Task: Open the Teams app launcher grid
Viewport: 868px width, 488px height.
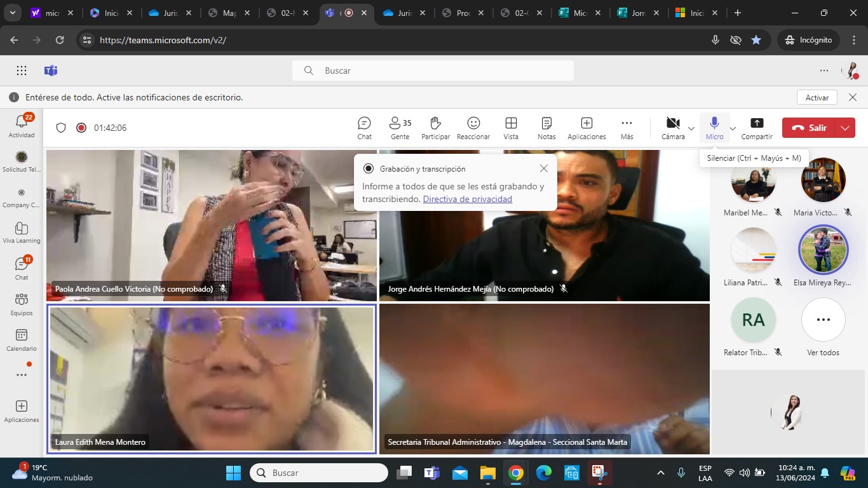Action: pyautogui.click(x=22, y=71)
